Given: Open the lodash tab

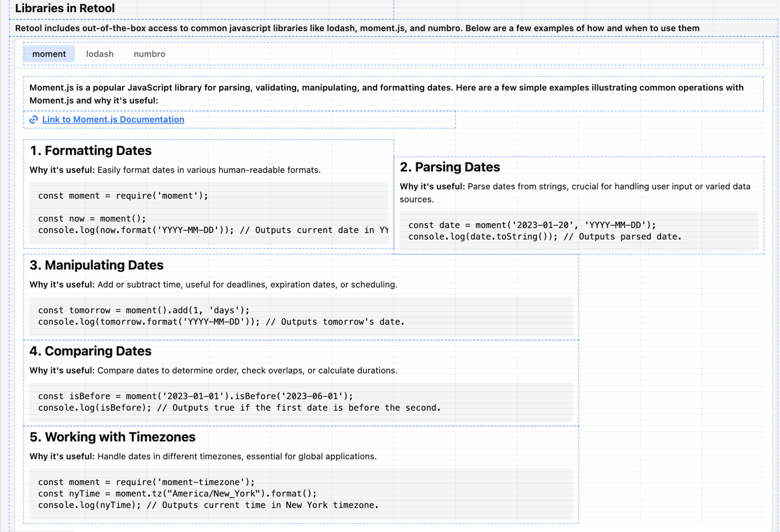Looking at the screenshot, I should tap(100, 54).
